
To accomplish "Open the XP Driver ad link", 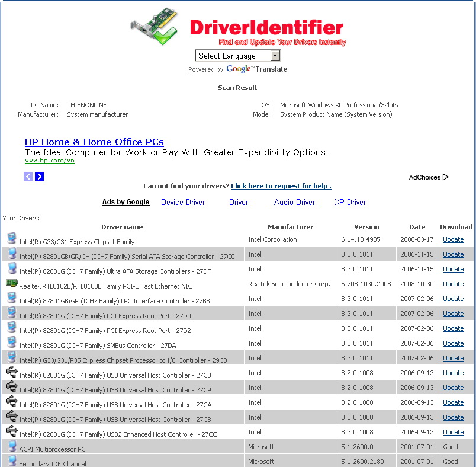I will click(x=350, y=202).
